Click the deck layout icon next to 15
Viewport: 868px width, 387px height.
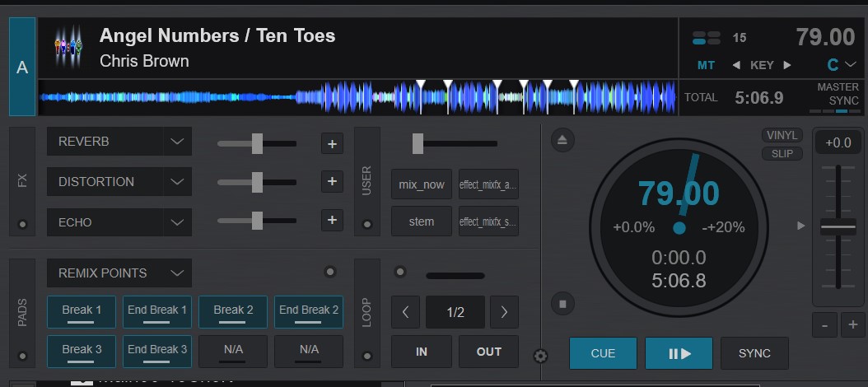[x=707, y=38]
